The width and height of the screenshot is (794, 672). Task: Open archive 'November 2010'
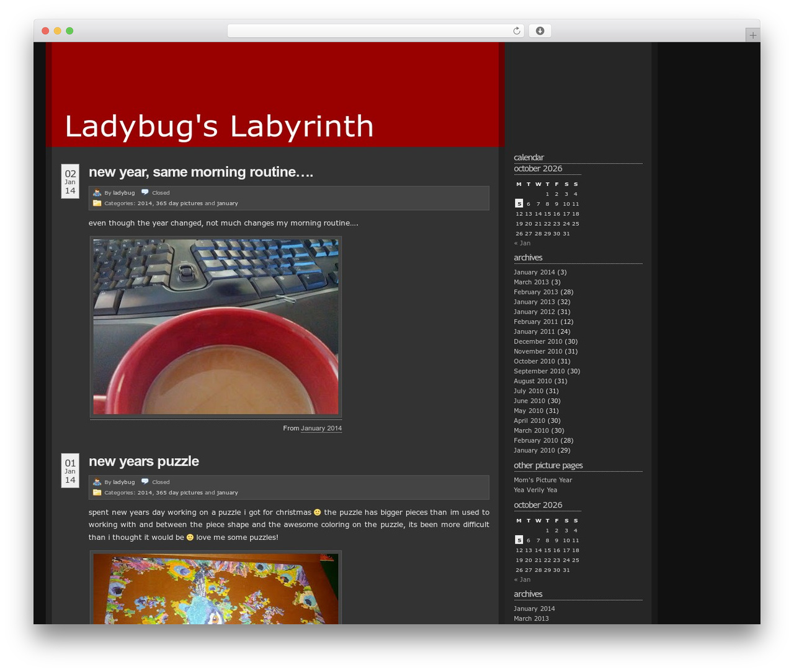point(538,351)
